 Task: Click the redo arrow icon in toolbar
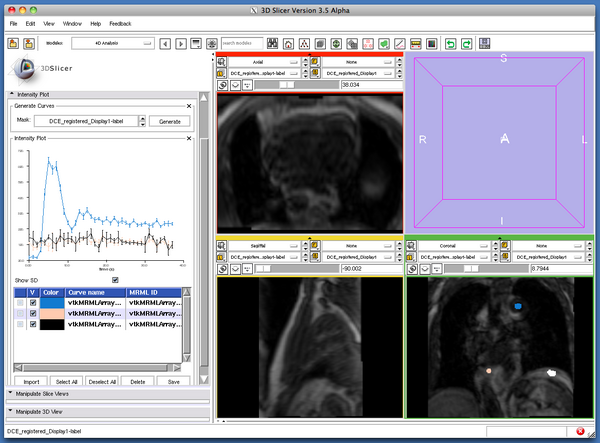(467, 44)
